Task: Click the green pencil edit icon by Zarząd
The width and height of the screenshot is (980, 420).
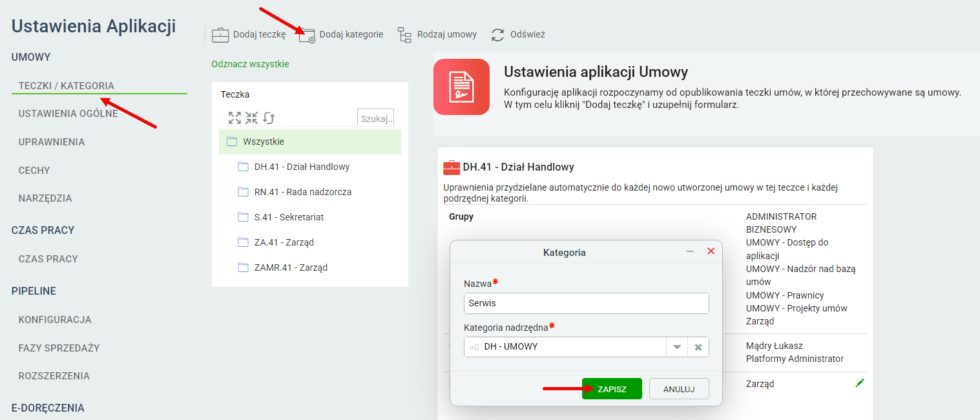Action: click(x=859, y=383)
